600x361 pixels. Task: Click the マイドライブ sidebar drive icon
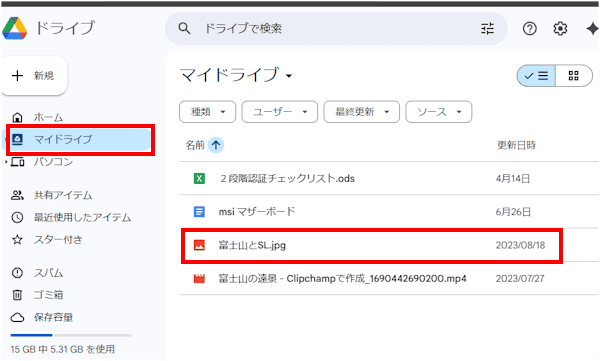click(x=17, y=139)
